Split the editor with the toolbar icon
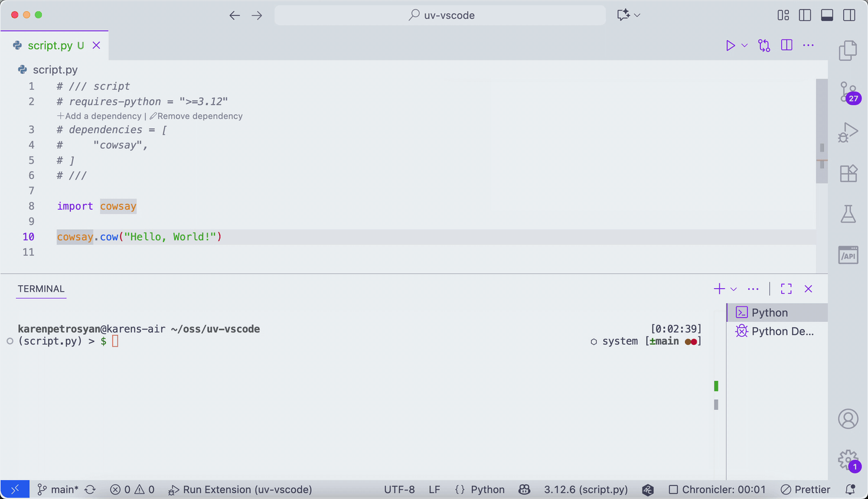Image resolution: width=868 pixels, height=499 pixels. point(786,45)
